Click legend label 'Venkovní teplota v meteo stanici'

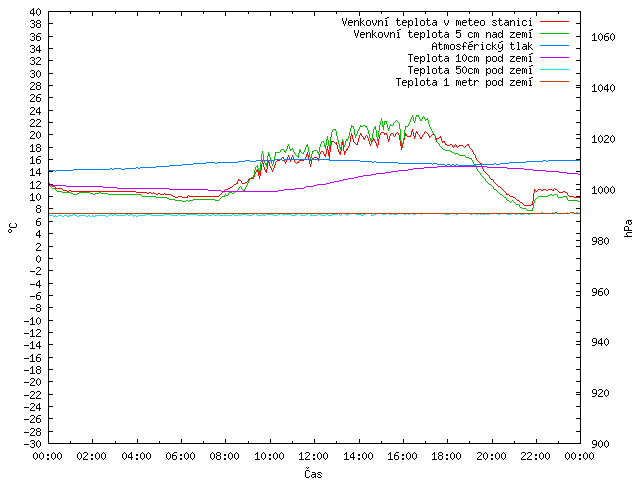pos(437,22)
